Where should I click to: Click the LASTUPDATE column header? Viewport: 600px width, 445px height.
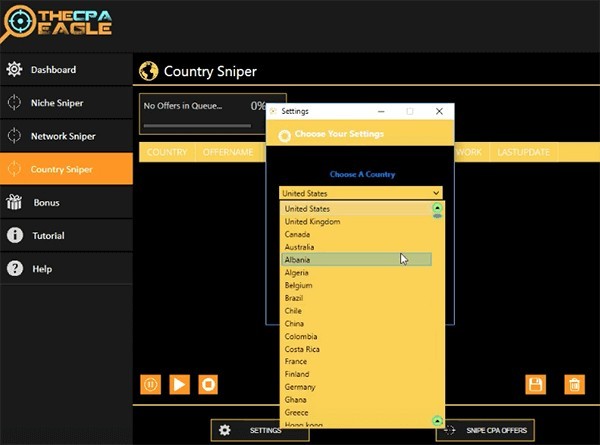click(523, 152)
